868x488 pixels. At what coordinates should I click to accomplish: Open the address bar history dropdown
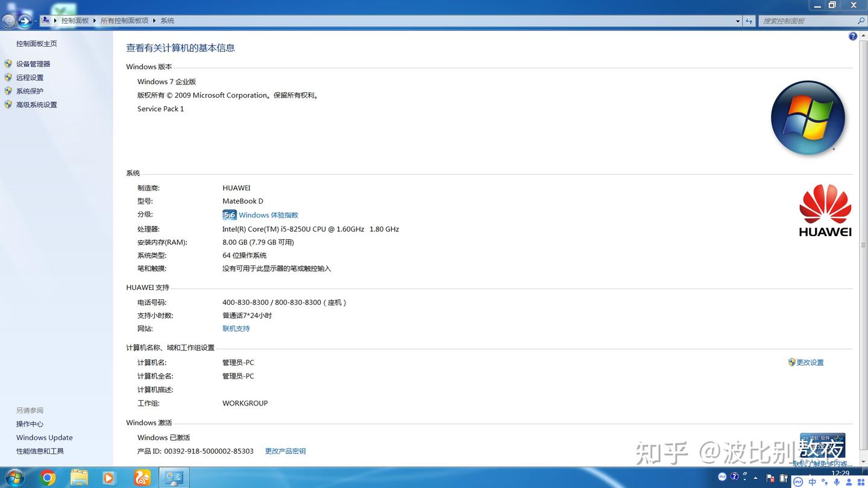coord(738,20)
